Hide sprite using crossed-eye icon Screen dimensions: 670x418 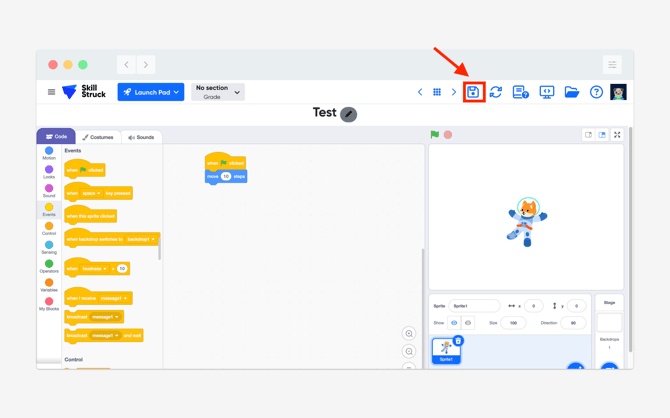(467, 323)
